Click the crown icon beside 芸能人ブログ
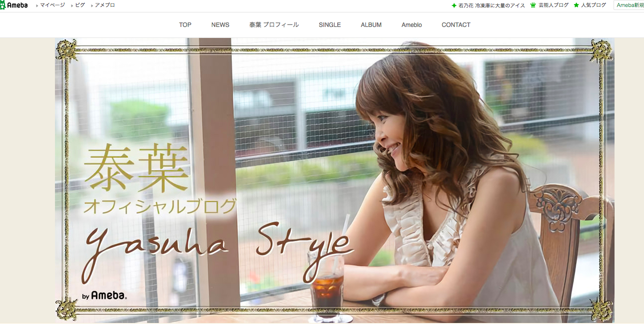 533,5
